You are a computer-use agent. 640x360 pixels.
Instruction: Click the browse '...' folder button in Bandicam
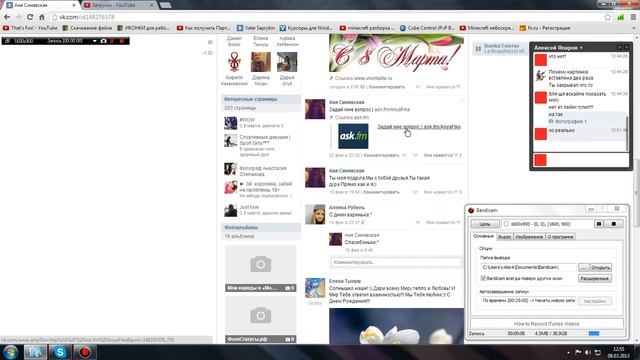(584, 268)
